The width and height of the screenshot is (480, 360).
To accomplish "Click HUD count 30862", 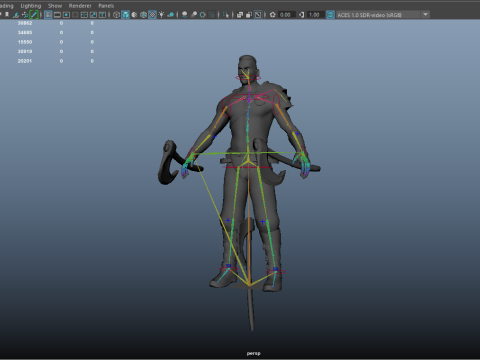I will 25,23.
